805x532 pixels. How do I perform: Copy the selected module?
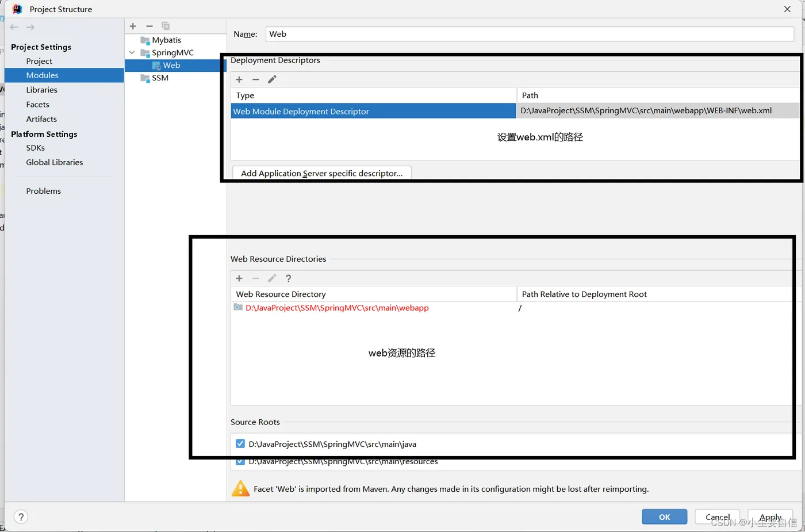[166, 26]
